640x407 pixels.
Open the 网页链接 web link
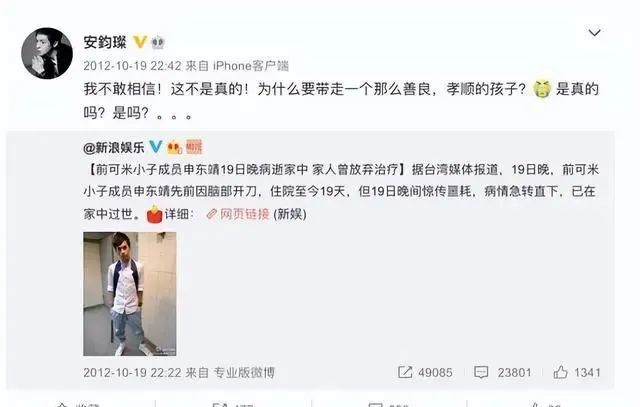tap(244, 214)
